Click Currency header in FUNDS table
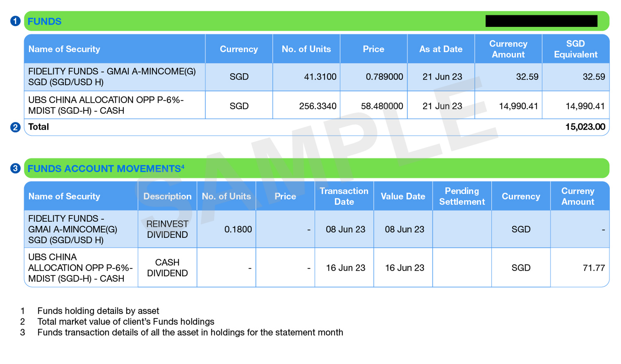 click(x=239, y=49)
